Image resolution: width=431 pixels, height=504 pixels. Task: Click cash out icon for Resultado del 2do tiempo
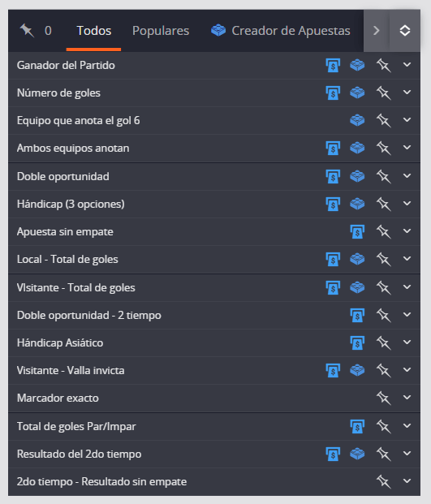(x=333, y=454)
